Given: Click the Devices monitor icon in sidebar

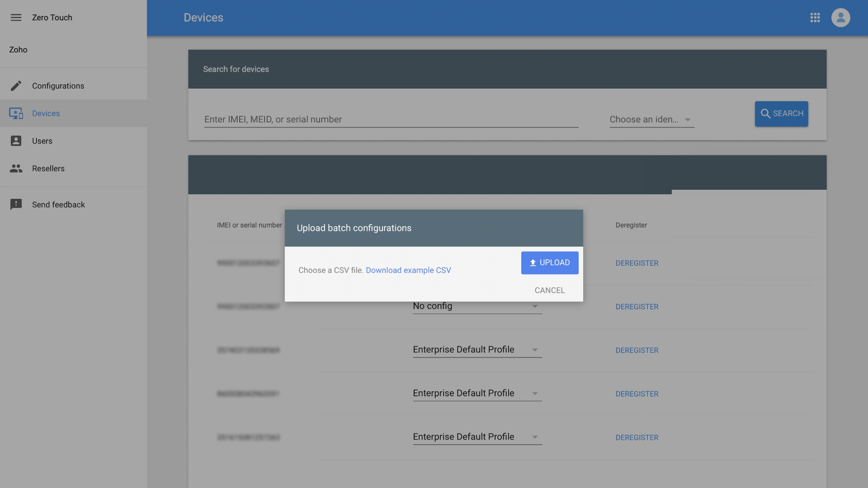Looking at the screenshot, I should click(x=16, y=113).
